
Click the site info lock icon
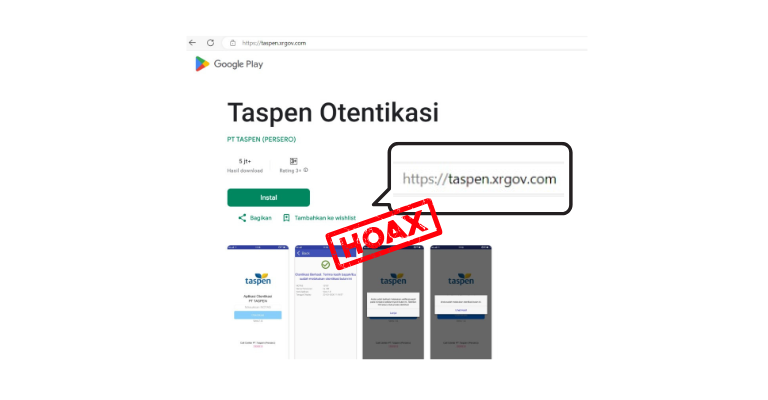pos(233,43)
